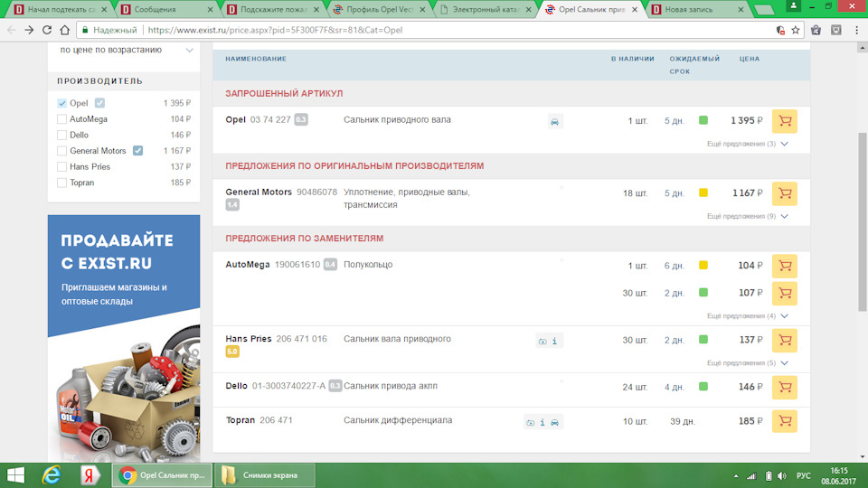The width and height of the screenshot is (868, 488).
Task: Open AutoMega brand link
Action: tap(248, 265)
